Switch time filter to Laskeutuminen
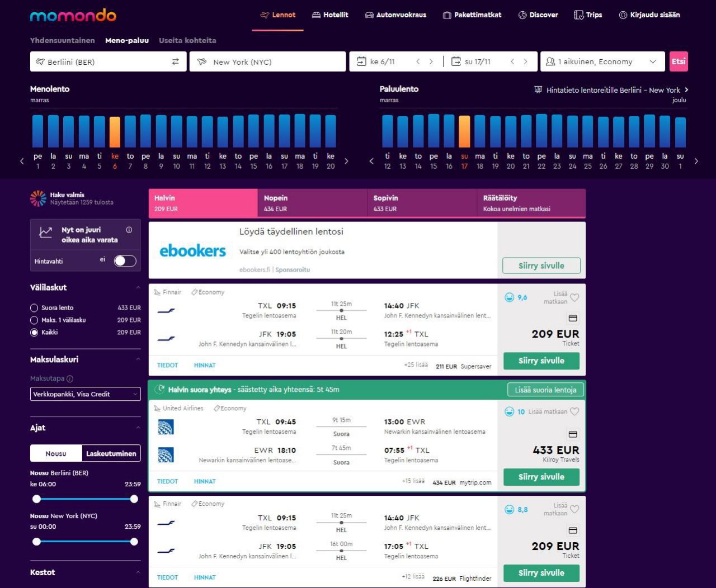 pos(111,453)
